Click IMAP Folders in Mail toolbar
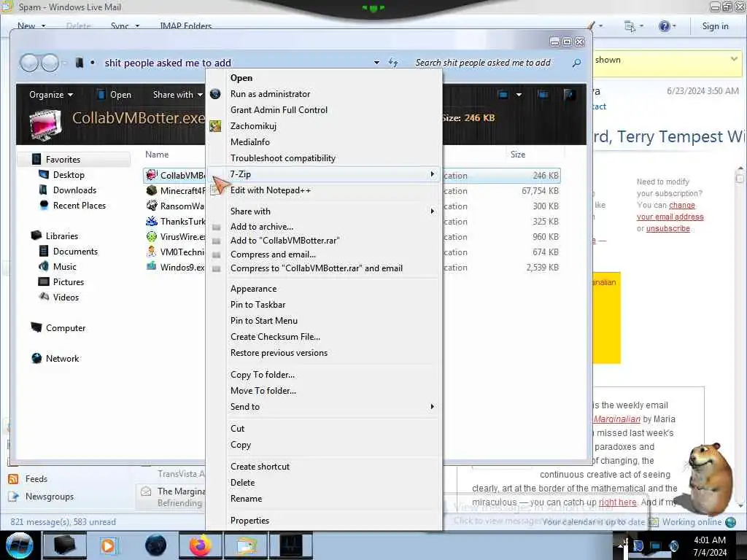Image resolution: width=747 pixels, height=560 pixels. [186, 26]
